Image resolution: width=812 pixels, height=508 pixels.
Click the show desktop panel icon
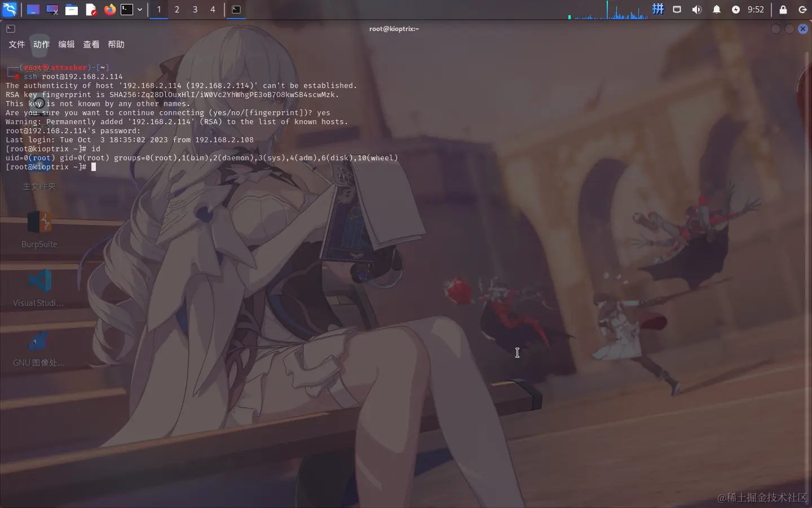33,10
